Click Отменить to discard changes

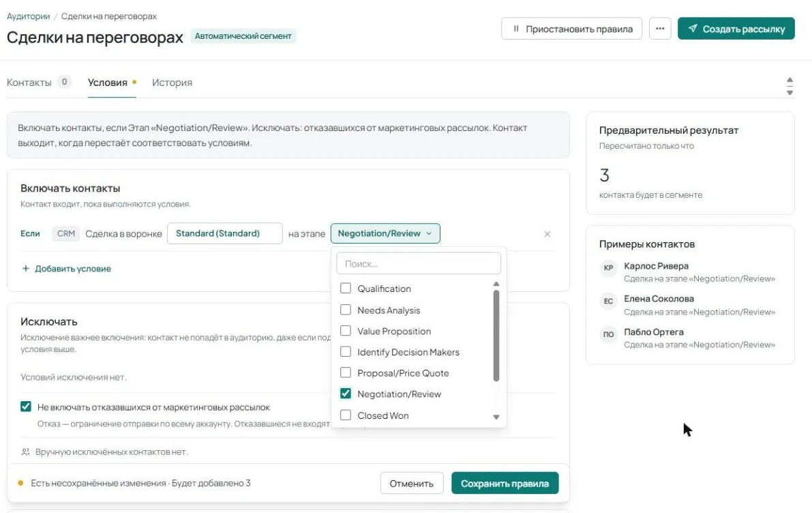click(x=412, y=483)
